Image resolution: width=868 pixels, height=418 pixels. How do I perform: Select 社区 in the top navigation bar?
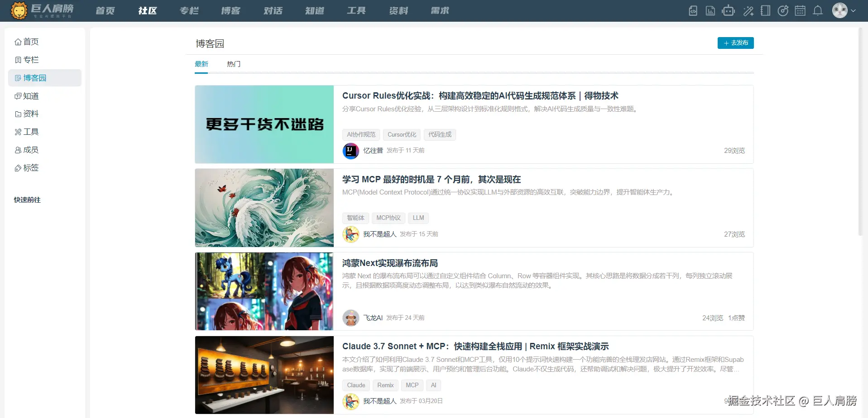tap(147, 10)
